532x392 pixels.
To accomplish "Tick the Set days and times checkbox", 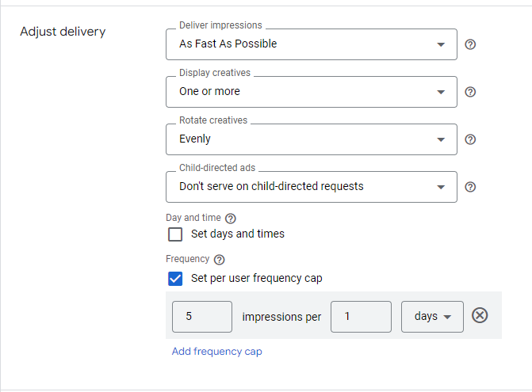I will tap(175, 234).
